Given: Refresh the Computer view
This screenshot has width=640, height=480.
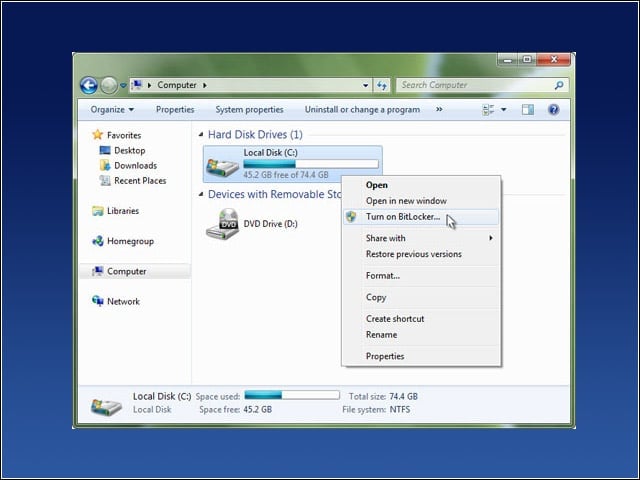Looking at the screenshot, I should click(x=382, y=85).
